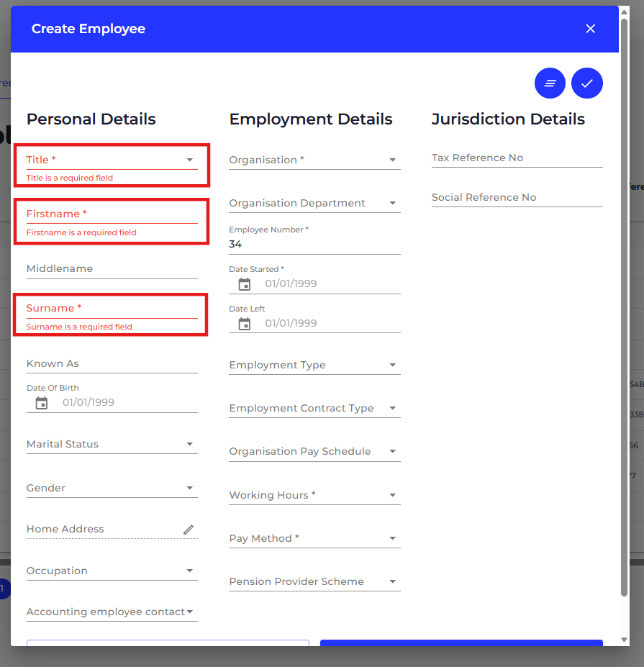Focus the Surname input field
Screen dimensions: 644x667
point(112,309)
